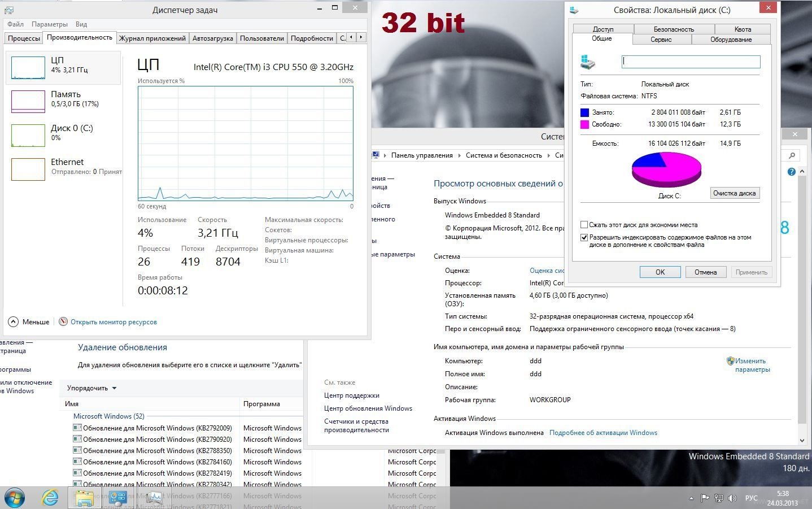Open Файл menu in Task Manager

click(x=15, y=24)
